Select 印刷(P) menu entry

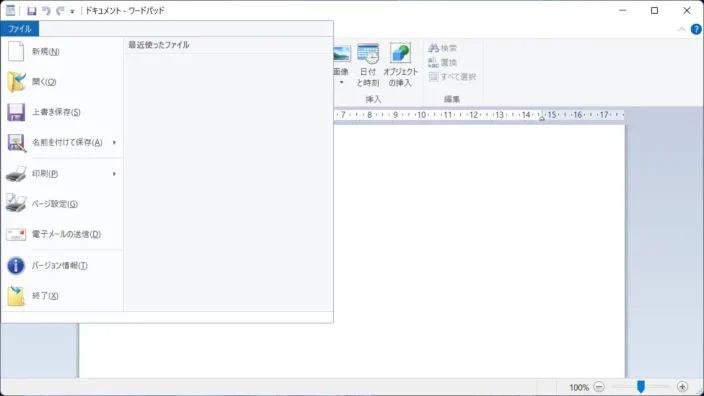tap(62, 174)
